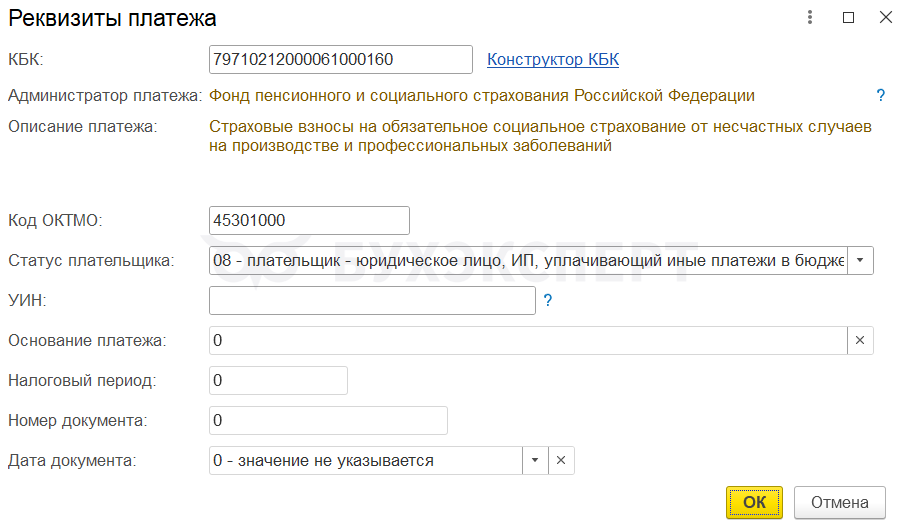Clear the Дата документа value with X
This screenshot has width=899, height=527.
[x=561, y=460]
